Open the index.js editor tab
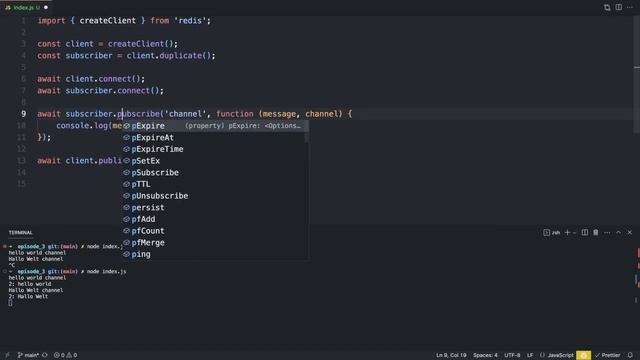Viewport: 640px width, 360px height. tap(26, 7)
